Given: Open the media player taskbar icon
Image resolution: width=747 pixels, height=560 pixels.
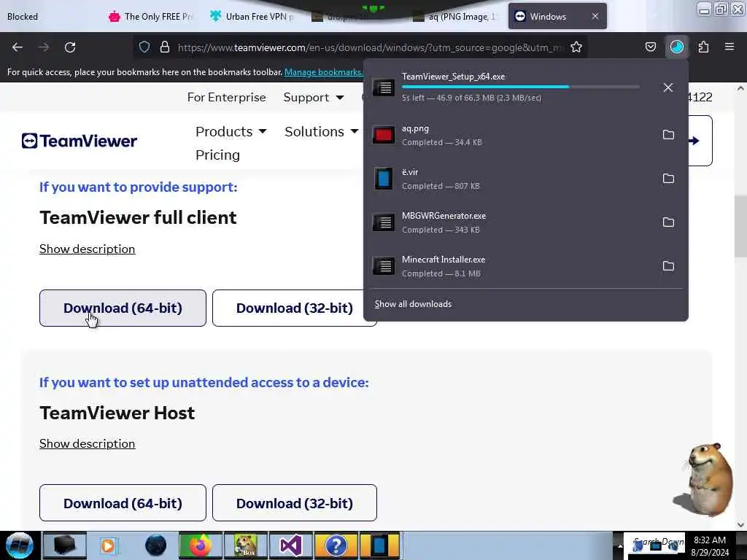Looking at the screenshot, I should coord(108,545).
